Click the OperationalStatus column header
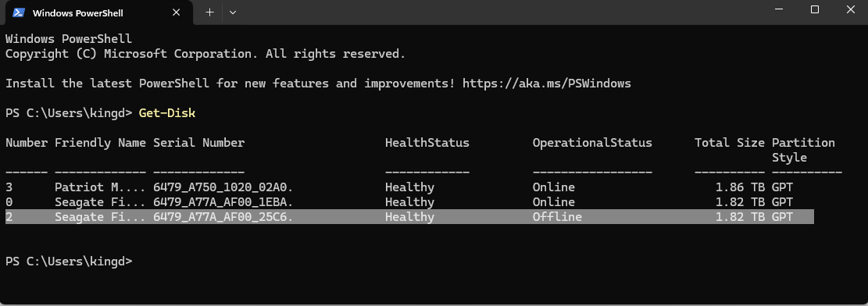Image resolution: width=868 pixels, height=306 pixels. pyautogui.click(x=592, y=143)
